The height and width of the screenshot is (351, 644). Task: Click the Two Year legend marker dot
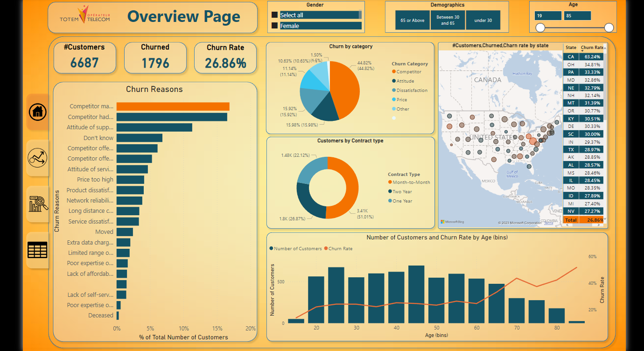(x=390, y=192)
